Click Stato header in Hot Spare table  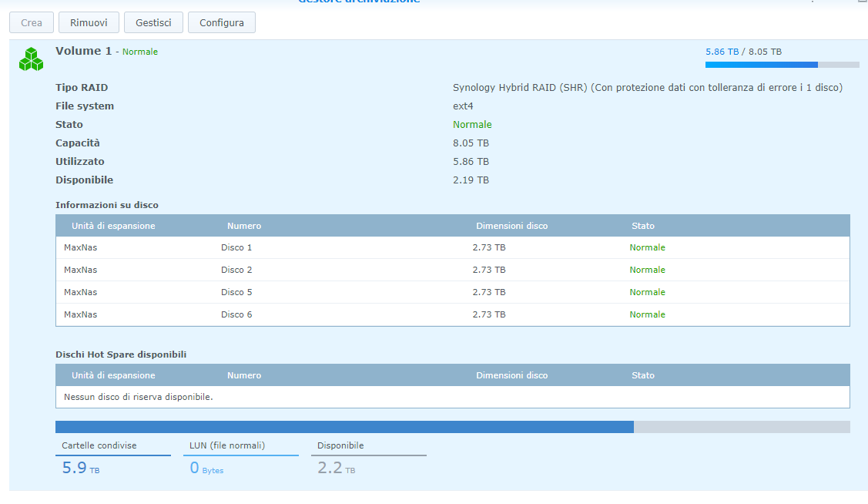tap(642, 375)
